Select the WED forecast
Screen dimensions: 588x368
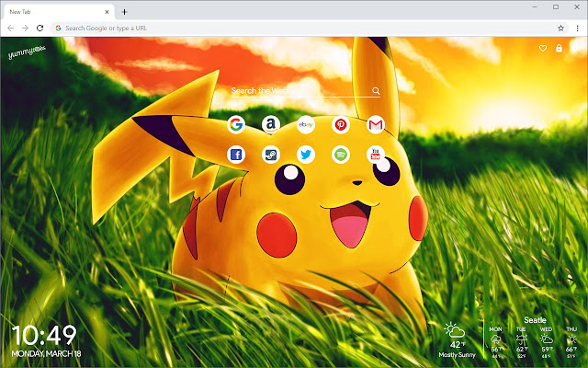(x=546, y=342)
